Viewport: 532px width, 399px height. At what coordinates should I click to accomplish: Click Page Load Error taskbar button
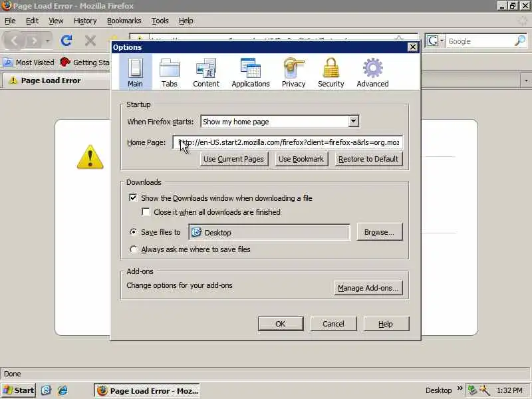coord(146,390)
